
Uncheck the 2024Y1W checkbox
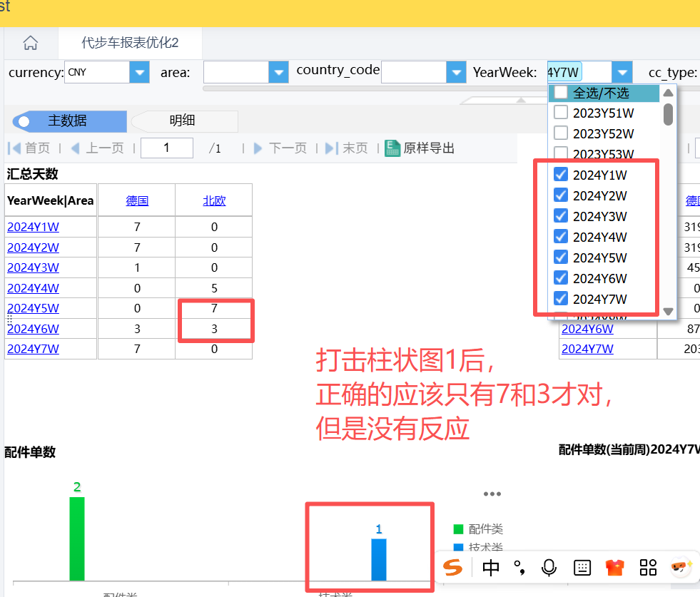(561, 174)
